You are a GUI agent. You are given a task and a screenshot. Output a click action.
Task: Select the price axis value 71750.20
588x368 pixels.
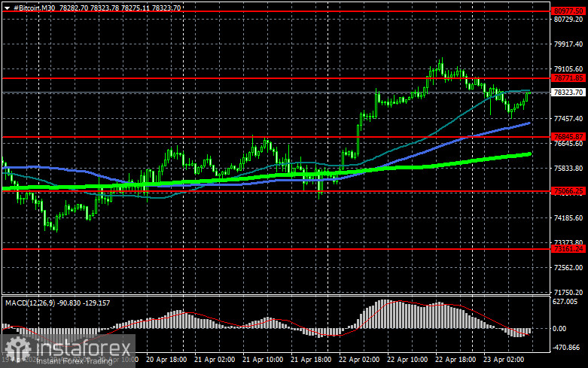568,292
